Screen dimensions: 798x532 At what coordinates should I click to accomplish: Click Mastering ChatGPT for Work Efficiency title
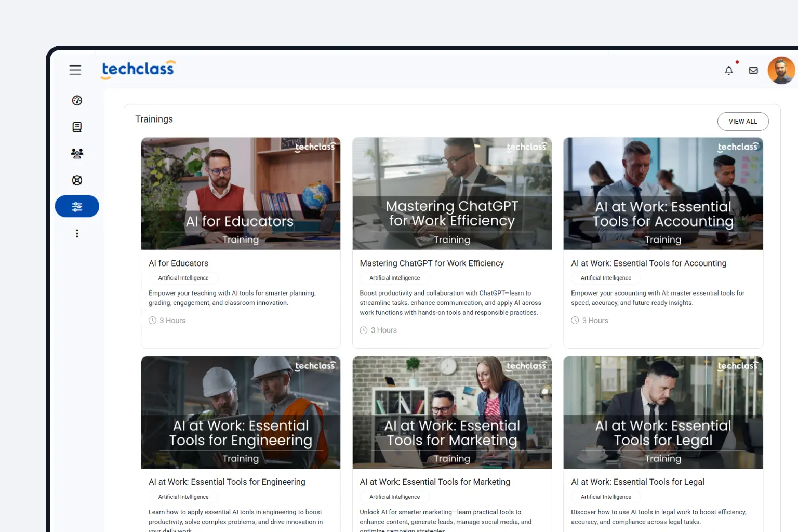click(432, 263)
